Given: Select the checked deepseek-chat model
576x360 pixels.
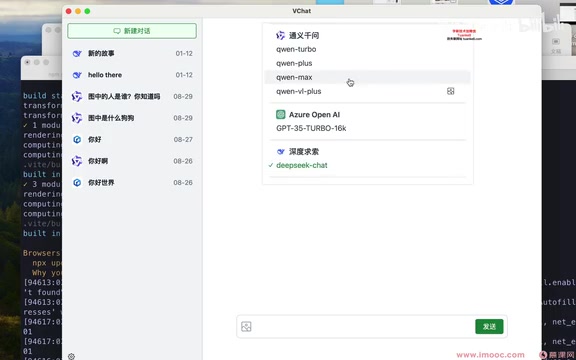Looking at the screenshot, I should click(x=367, y=165).
